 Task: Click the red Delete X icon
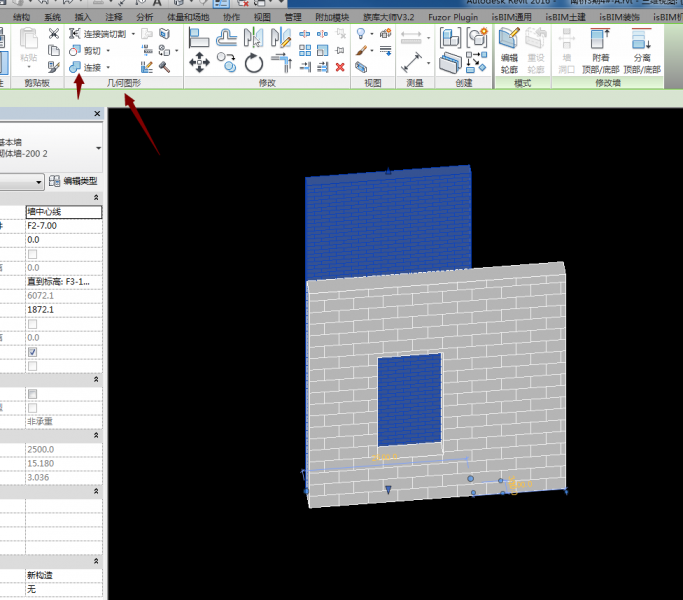click(340, 67)
